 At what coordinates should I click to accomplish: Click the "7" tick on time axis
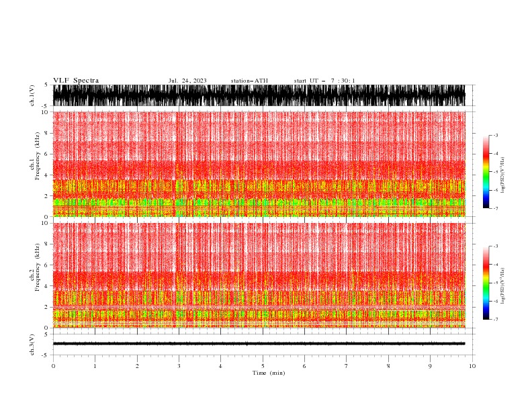point(347,366)
